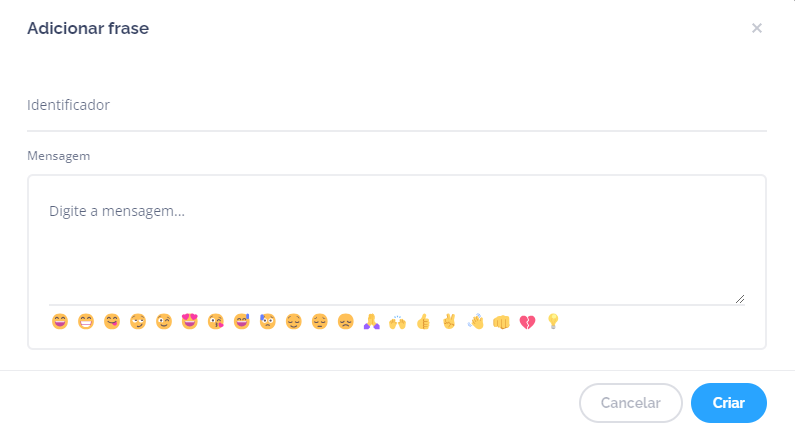Insert the light bulb emoji
The width and height of the screenshot is (795, 429).
[x=553, y=322]
